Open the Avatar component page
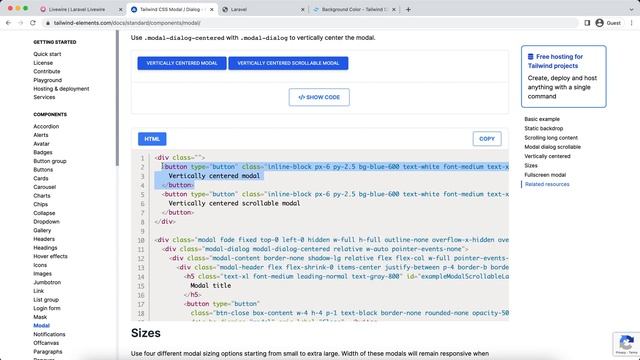640x360 pixels. pos(41,144)
